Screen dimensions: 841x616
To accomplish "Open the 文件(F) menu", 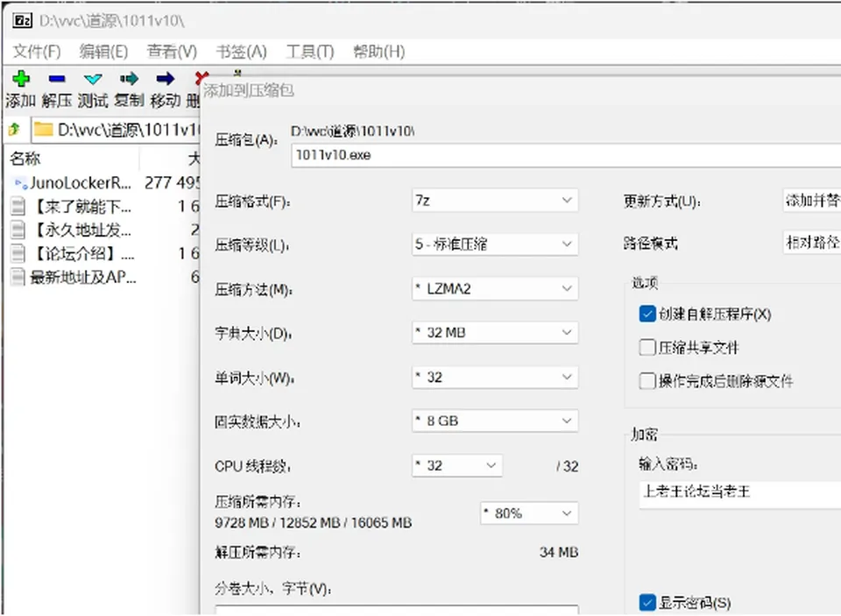I will pyautogui.click(x=37, y=52).
